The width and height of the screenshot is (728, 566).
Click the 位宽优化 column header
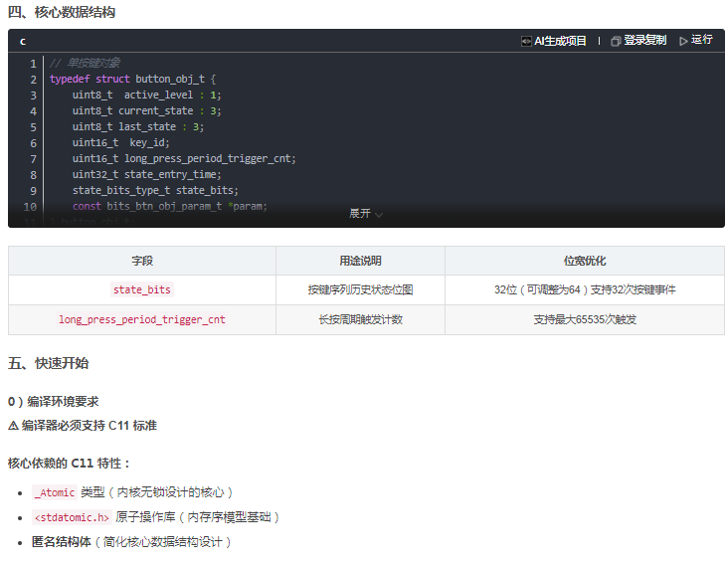[585, 261]
